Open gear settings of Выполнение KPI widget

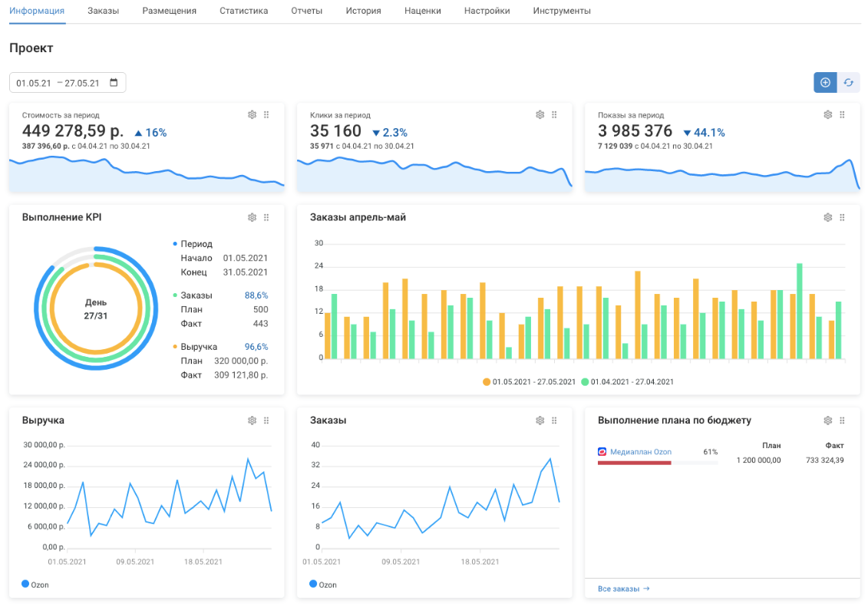coord(252,217)
